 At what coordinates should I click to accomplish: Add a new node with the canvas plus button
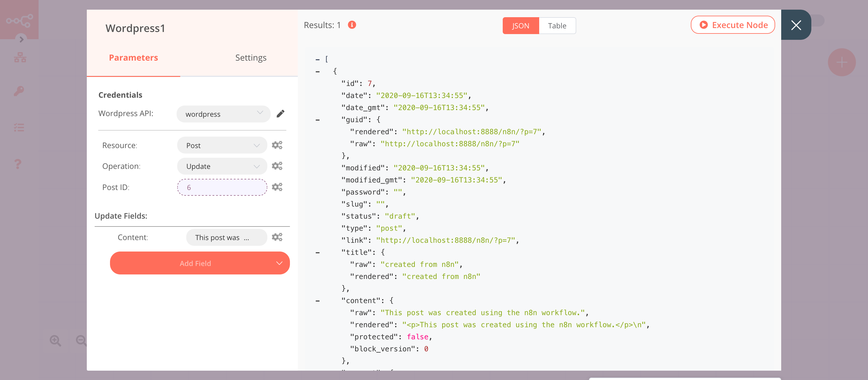click(x=842, y=62)
